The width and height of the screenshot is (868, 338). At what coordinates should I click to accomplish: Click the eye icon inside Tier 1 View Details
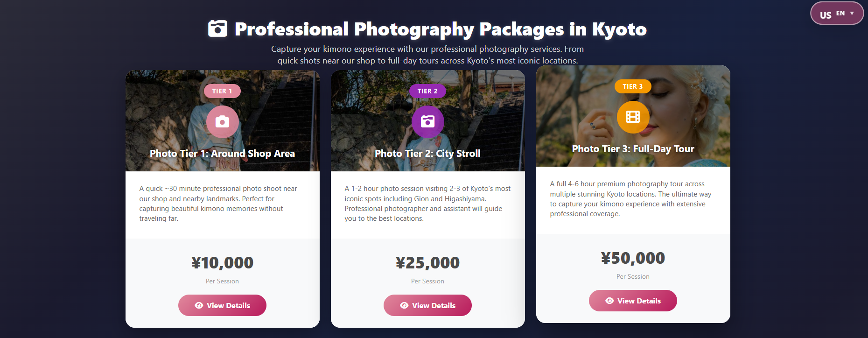[198, 305]
